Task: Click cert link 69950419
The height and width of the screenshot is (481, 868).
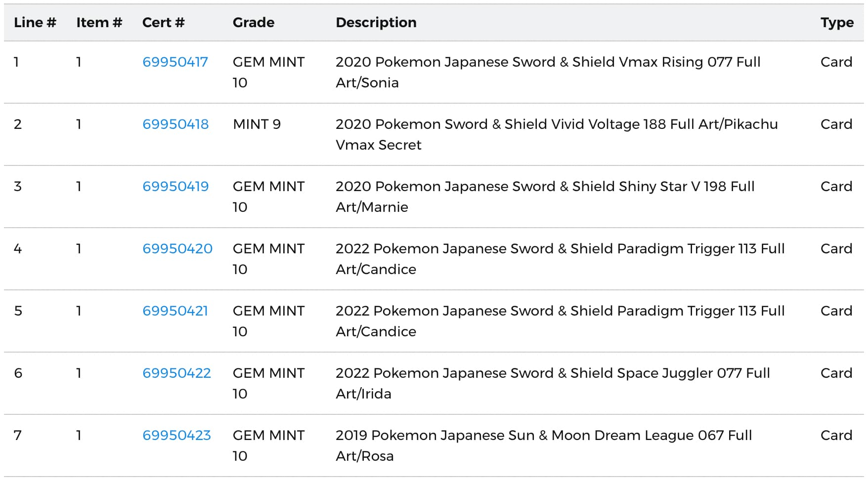Action: coord(175,187)
